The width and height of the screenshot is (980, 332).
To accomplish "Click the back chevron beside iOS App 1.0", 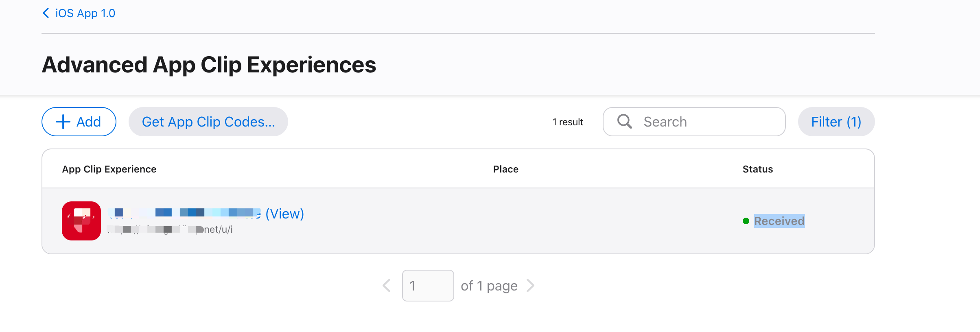I will [46, 13].
